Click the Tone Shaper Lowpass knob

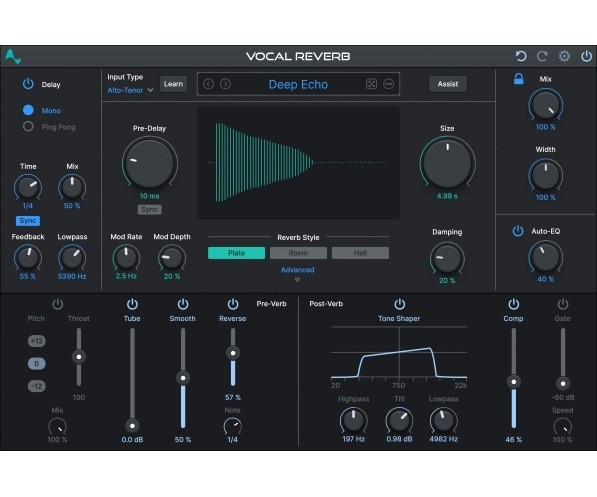tap(444, 420)
